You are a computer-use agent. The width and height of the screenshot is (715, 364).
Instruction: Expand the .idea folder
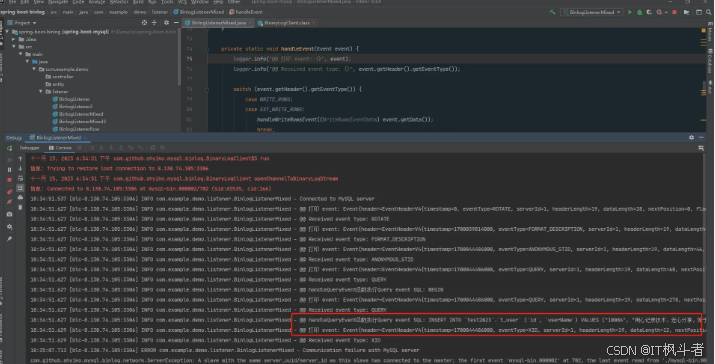coord(14,39)
